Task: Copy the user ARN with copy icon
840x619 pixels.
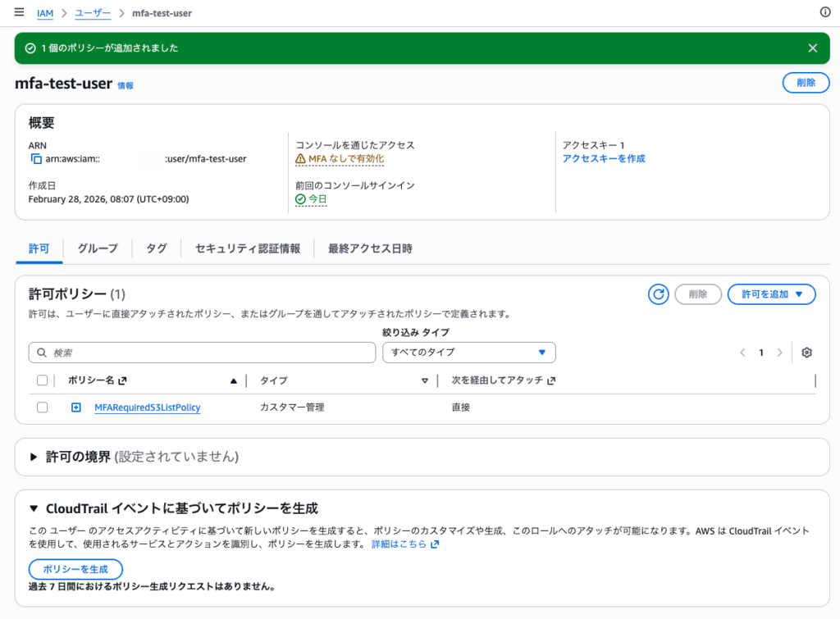Action: pos(35,159)
